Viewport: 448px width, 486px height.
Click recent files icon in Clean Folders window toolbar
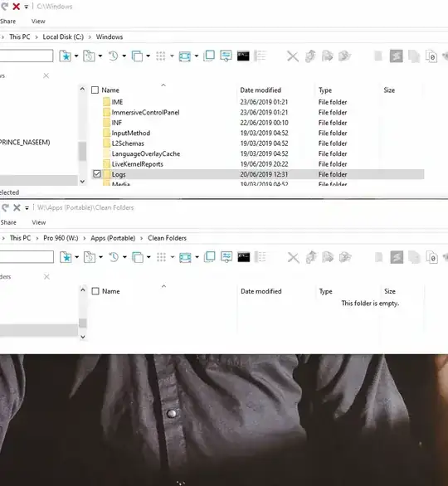(x=90, y=257)
